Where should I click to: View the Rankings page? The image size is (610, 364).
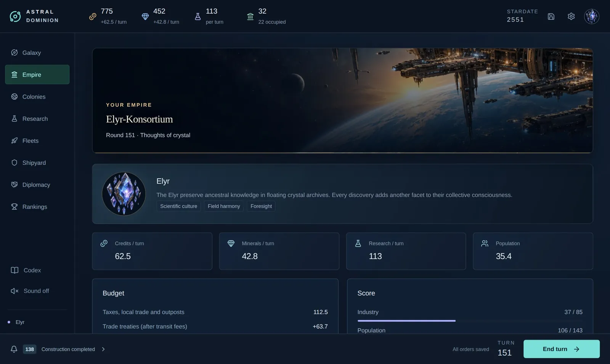tap(37, 207)
